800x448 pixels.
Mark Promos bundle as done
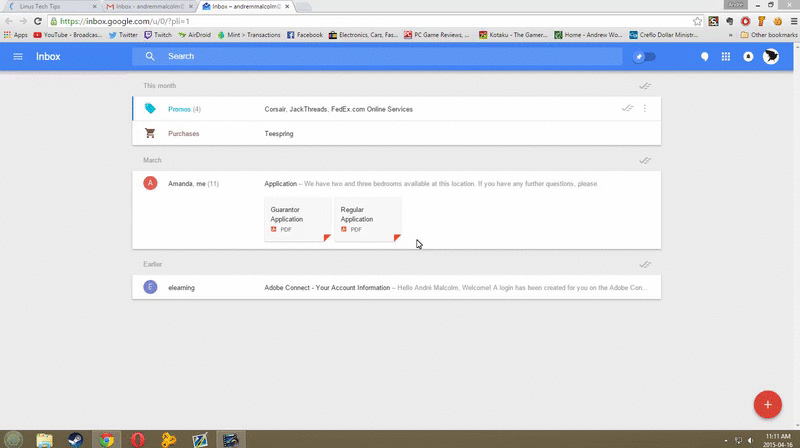click(627, 108)
